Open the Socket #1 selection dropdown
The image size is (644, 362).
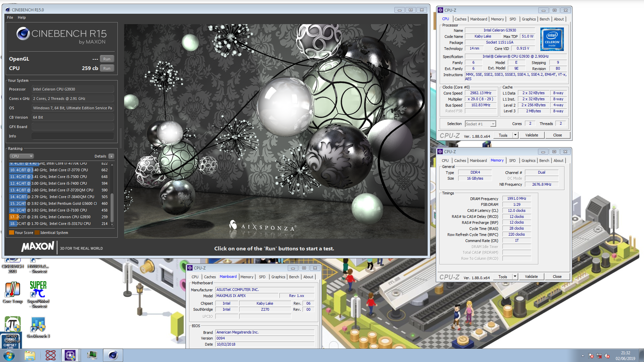(x=480, y=124)
